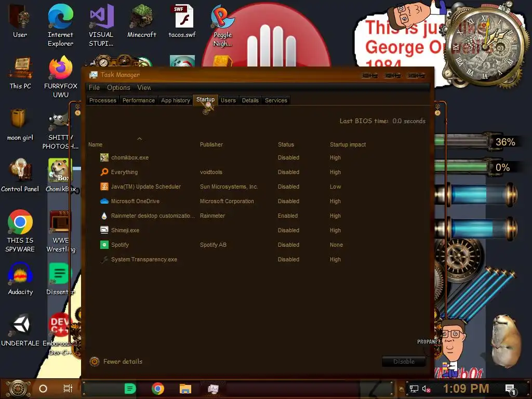Screen dimensions: 532x399
Task: Open the ChomikBox desktop icon
Action: pyautogui.click(x=60, y=176)
